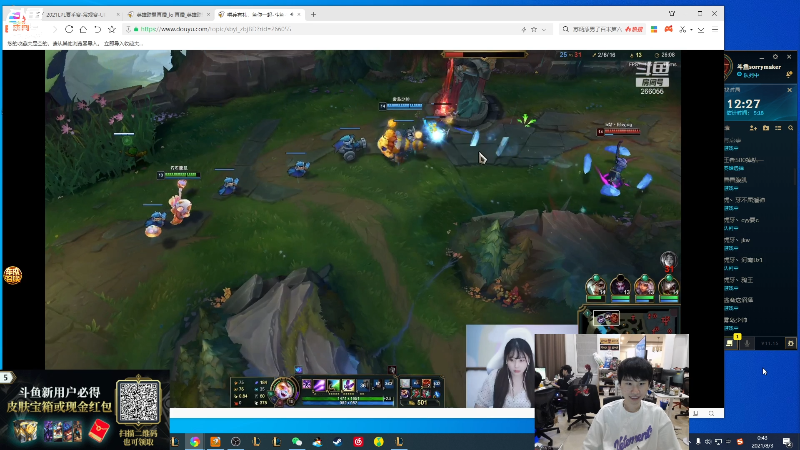The image size is (800, 450).
Task: Open NetEase Music from the taskbar
Action: pos(358,441)
